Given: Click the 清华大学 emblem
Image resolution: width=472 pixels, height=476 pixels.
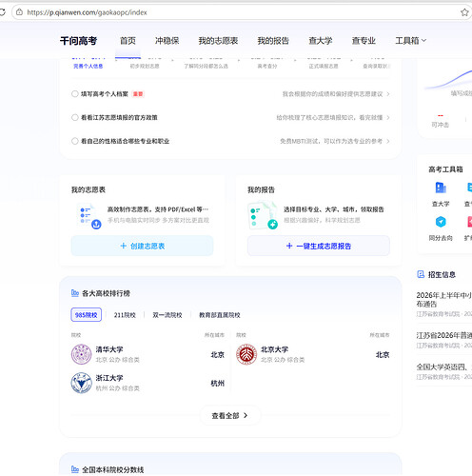Looking at the screenshot, I should [82, 354].
